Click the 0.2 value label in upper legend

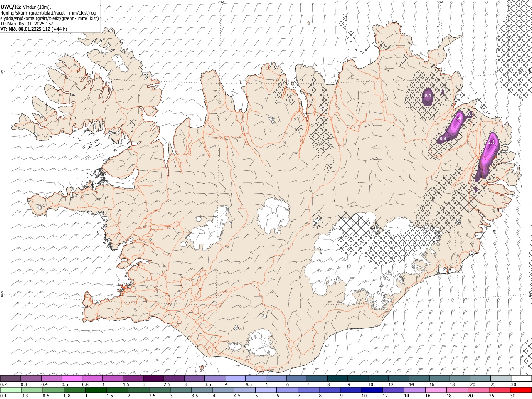[x=3, y=384]
